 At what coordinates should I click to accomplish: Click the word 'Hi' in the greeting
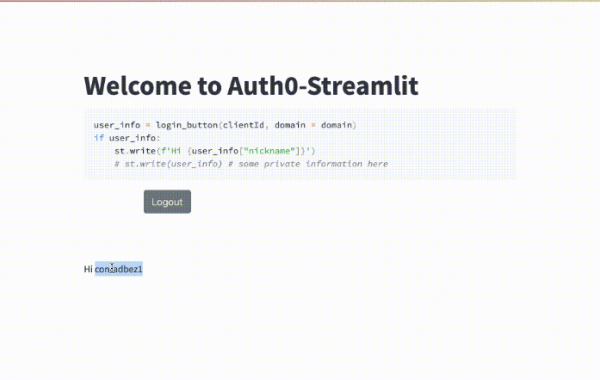(88, 269)
